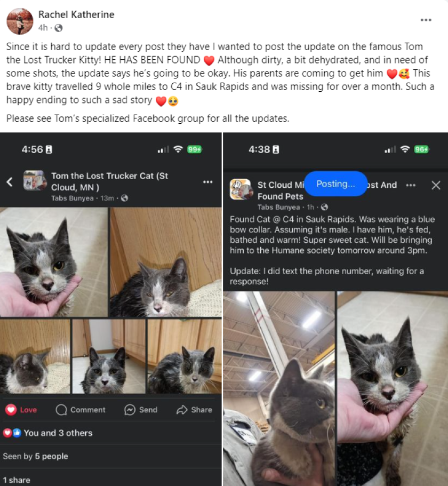Screen dimensions: 448x486
Task: Open post options three-dot menu
Action: click(x=426, y=20)
